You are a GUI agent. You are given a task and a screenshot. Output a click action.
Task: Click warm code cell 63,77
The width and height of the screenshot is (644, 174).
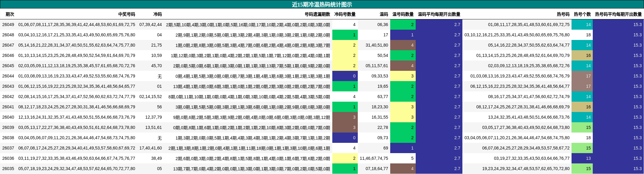(x=383, y=97)
